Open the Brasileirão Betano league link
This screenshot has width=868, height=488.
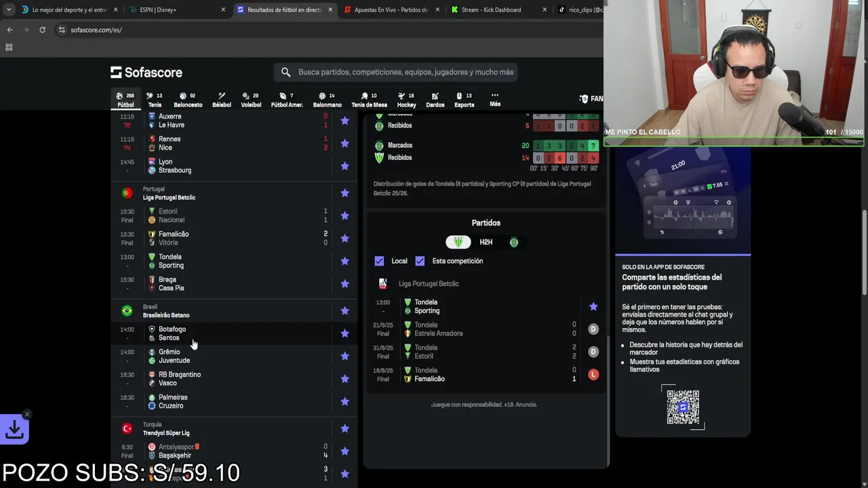pos(166,315)
